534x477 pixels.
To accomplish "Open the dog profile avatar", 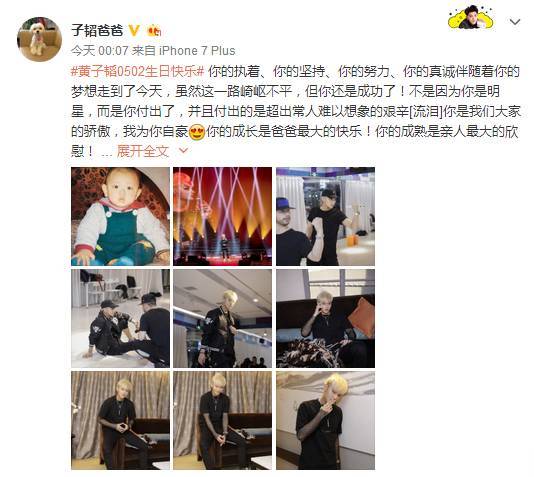I will (40, 39).
